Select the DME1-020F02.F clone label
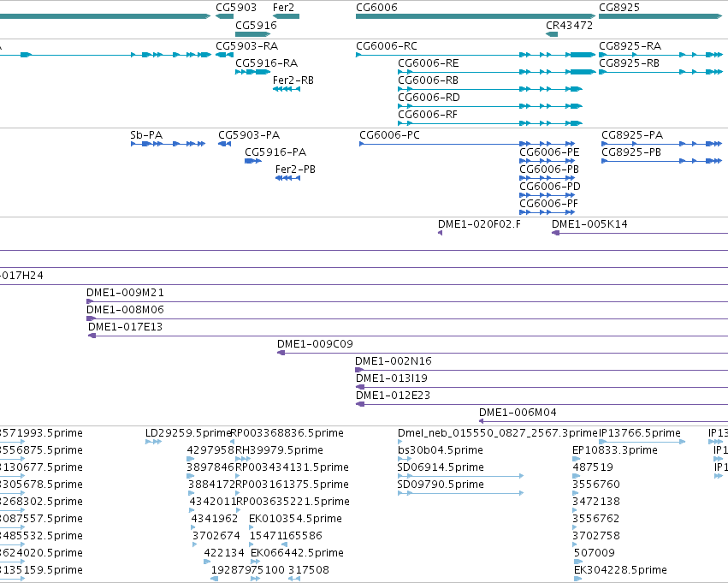Image resolution: width=728 pixels, height=583 pixels. click(x=479, y=224)
